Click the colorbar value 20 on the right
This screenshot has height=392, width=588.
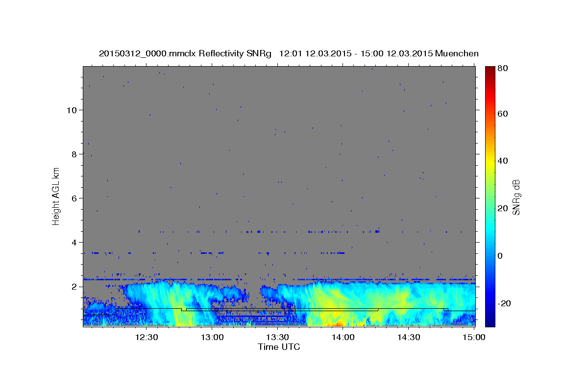[x=502, y=208]
